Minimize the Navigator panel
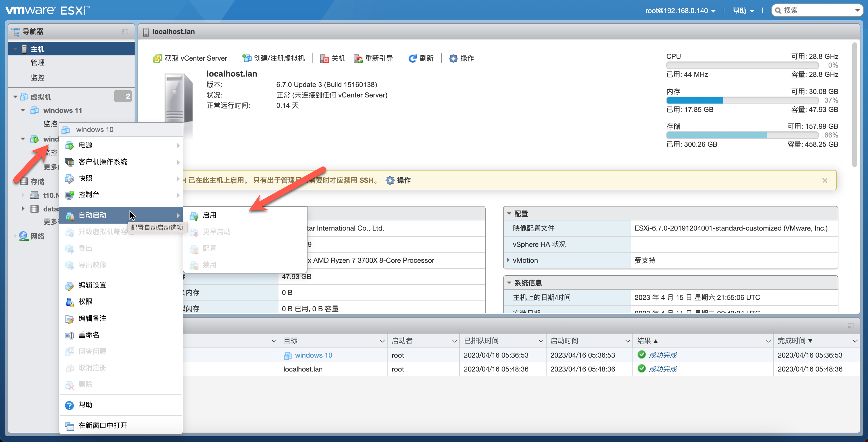Image resolution: width=868 pixels, height=442 pixels. tap(125, 32)
